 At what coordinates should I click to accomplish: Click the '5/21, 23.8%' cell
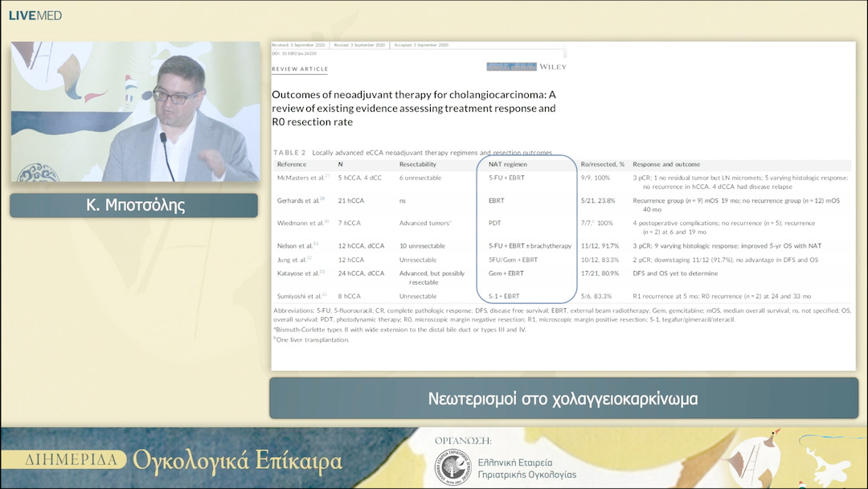click(x=598, y=200)
